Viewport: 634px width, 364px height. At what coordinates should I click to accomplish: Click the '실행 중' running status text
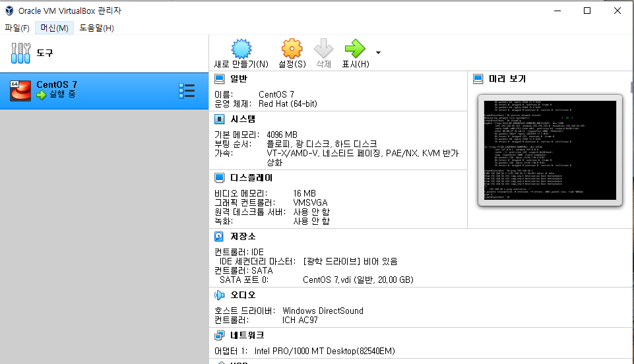[x=62, y=94]
